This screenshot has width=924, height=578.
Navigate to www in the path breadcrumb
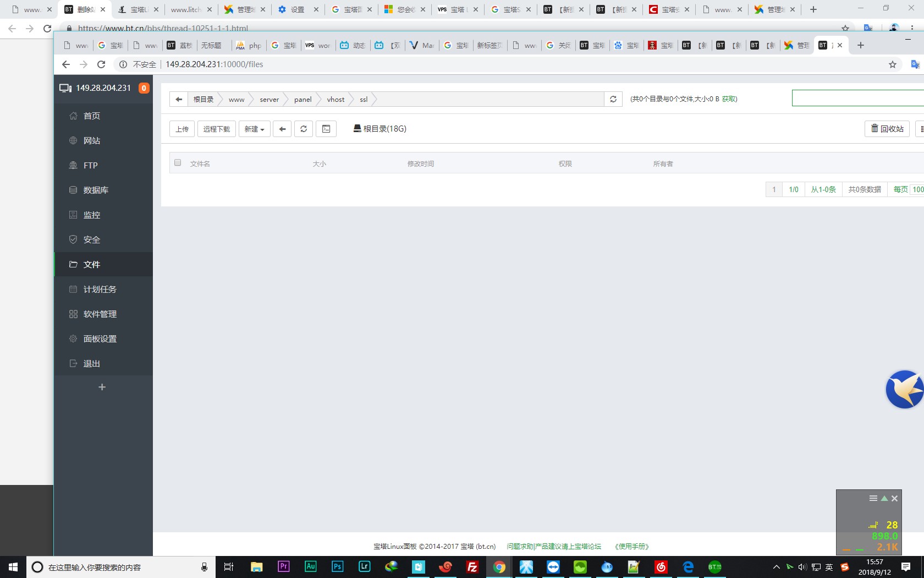tap(237, 100)
